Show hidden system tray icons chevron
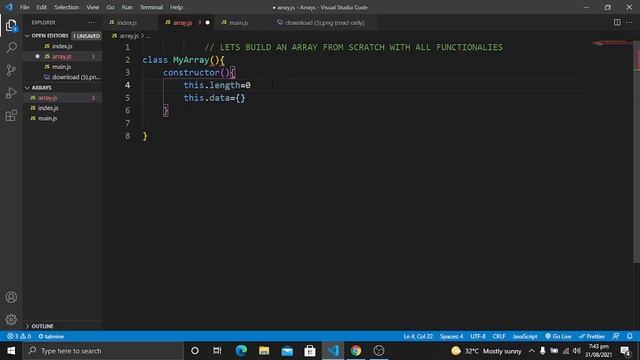Viewport: 640px width, 360px height. (531, 351)
